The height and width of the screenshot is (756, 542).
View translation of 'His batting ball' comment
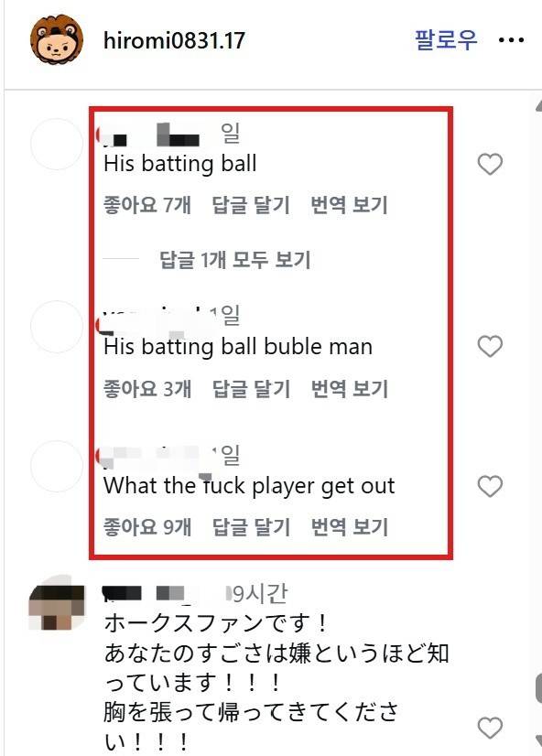[x=349, y=205]
